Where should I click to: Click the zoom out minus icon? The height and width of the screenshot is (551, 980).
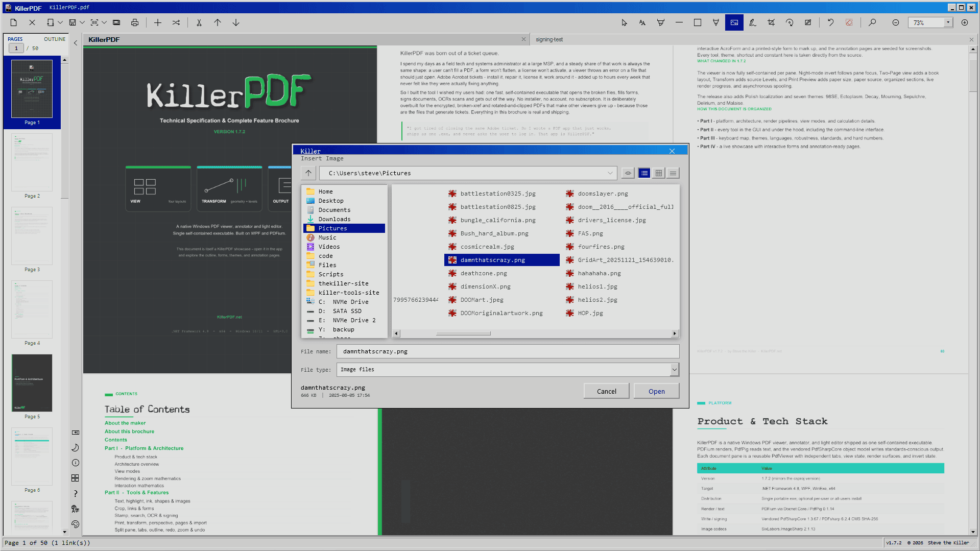896,22
